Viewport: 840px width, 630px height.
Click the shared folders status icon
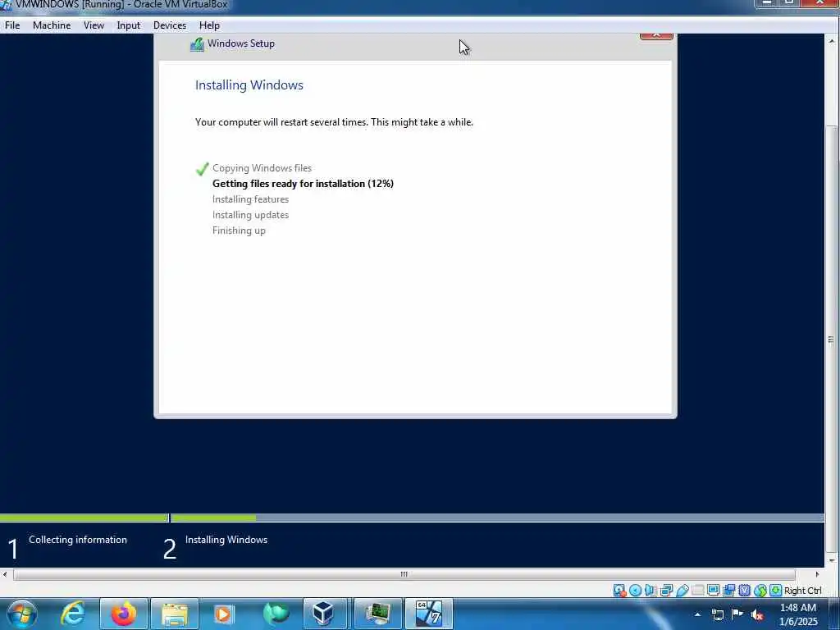pos(697,591)
